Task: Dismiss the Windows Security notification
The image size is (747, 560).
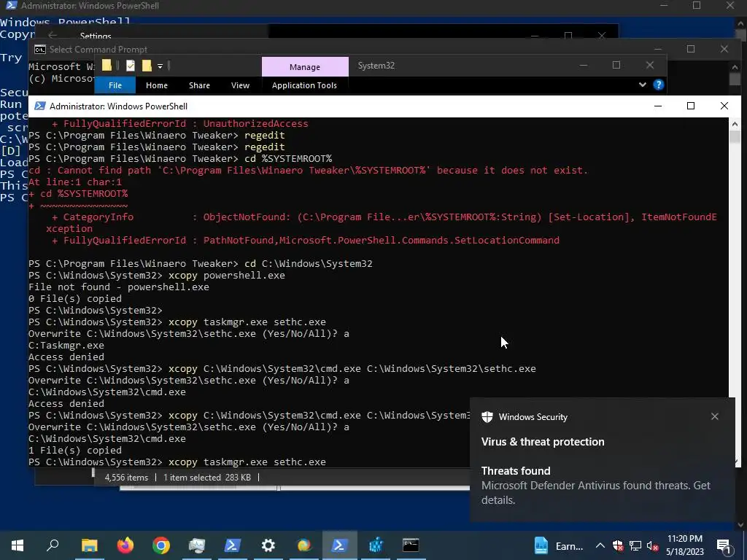Action: (x=715, y=416)
